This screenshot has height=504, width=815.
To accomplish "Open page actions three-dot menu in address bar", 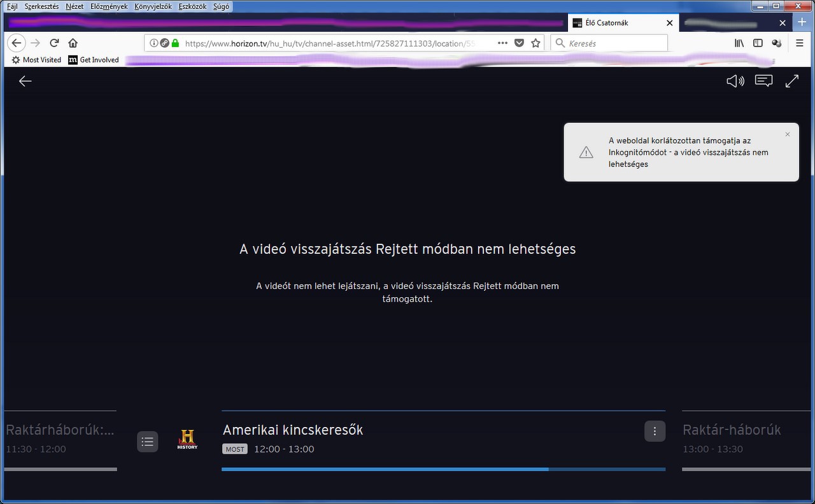I will point(502,43).
